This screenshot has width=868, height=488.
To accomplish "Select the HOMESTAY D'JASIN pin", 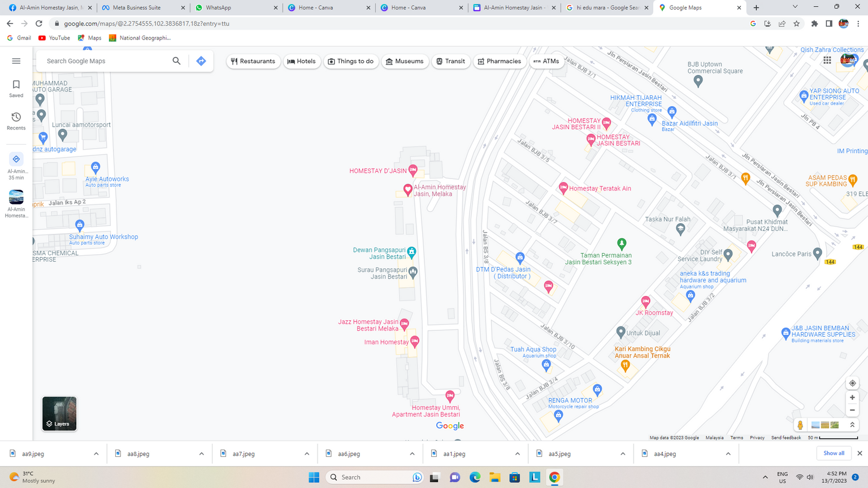I will click(x=413, y=170).
